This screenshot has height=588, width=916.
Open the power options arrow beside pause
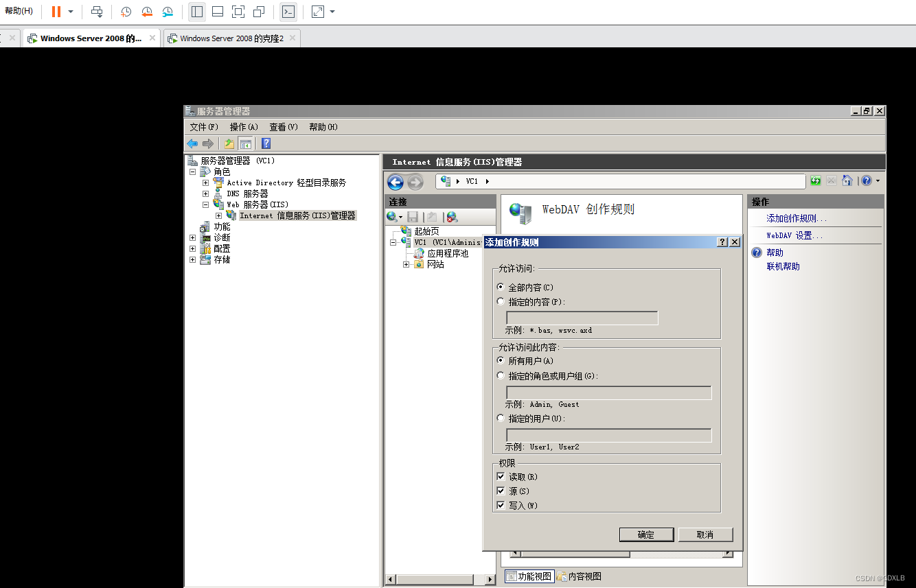point(71,12)
